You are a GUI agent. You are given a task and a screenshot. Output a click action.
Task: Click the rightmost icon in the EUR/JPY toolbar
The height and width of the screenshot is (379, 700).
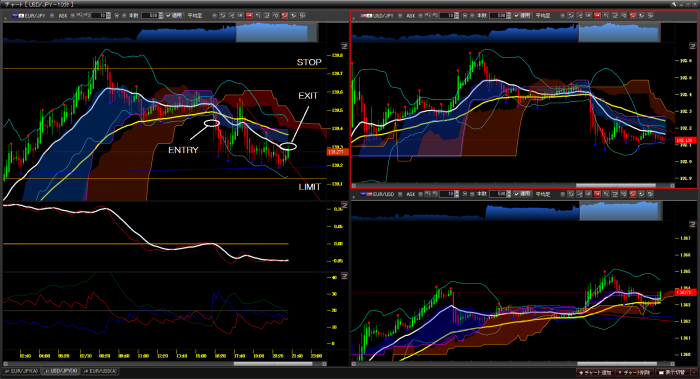coord(302,15)
